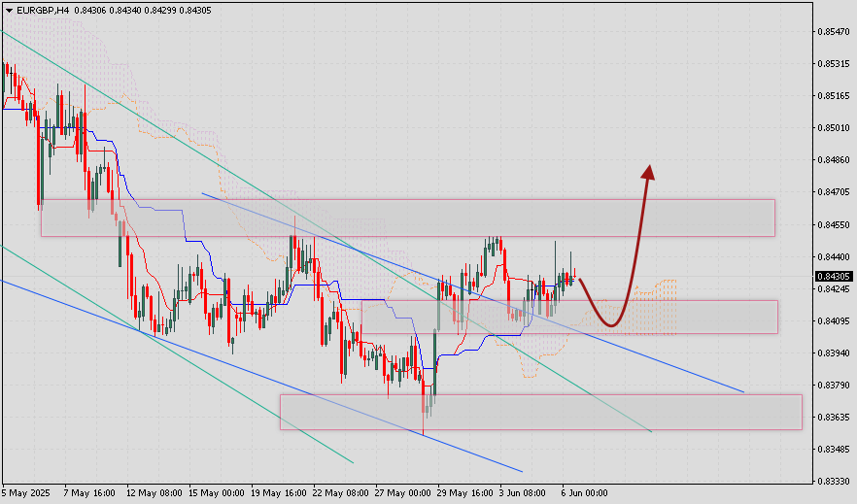857x504 pixels.
Task: Select the open value 0.84306 in header
Action: tap(90, 11)
